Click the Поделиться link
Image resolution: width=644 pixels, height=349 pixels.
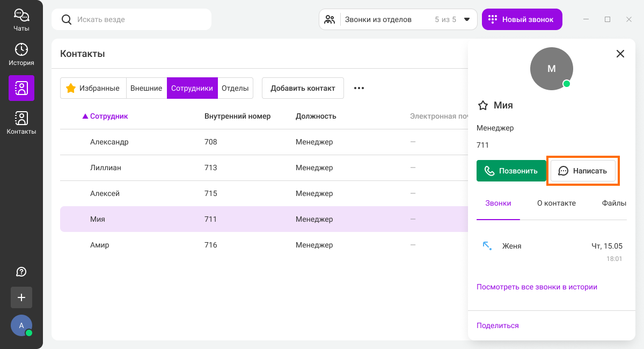pos(497,325)
